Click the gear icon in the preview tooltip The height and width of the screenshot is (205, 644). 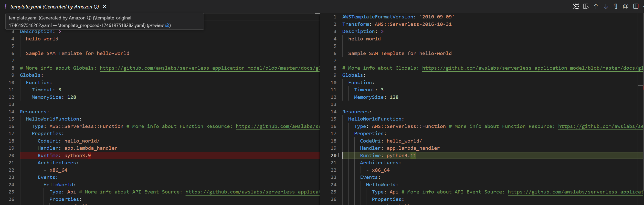[x=167, y=25]
